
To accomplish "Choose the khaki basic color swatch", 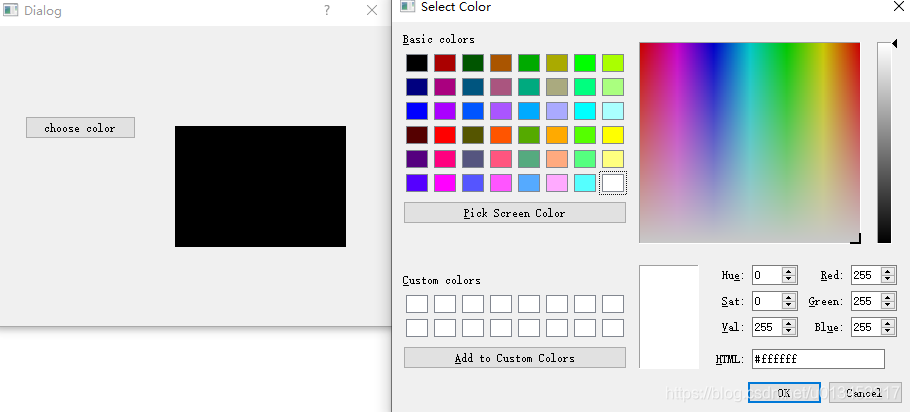I will tap(557, 87).
